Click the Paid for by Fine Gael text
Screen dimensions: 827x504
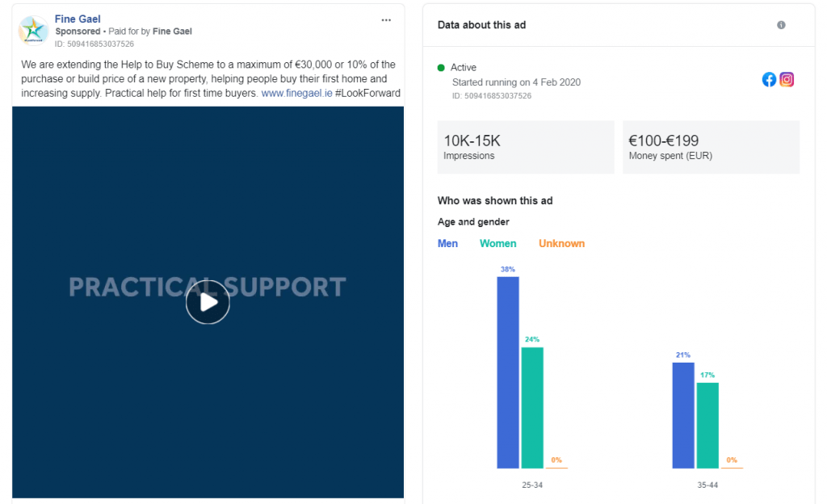(x=150, y=31)
